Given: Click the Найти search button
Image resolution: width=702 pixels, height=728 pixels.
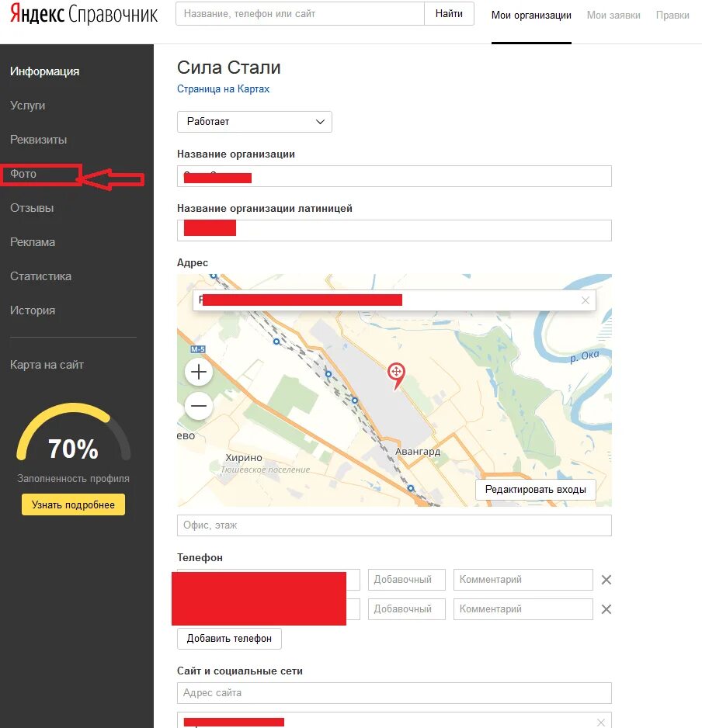Looking at the screenshot, I should tap(449, 14).
